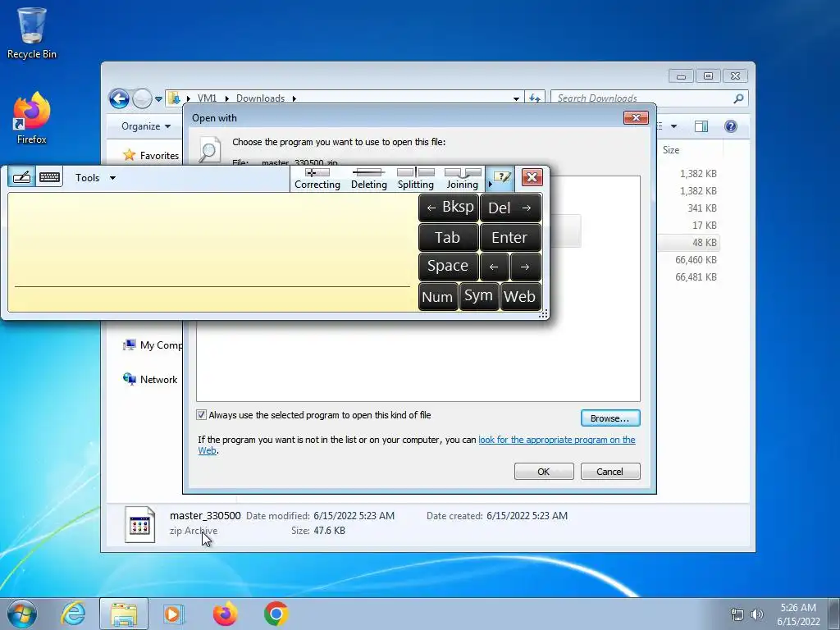Tap the Tab key
This screenshot has width=840, height=630.
[449, 237]
